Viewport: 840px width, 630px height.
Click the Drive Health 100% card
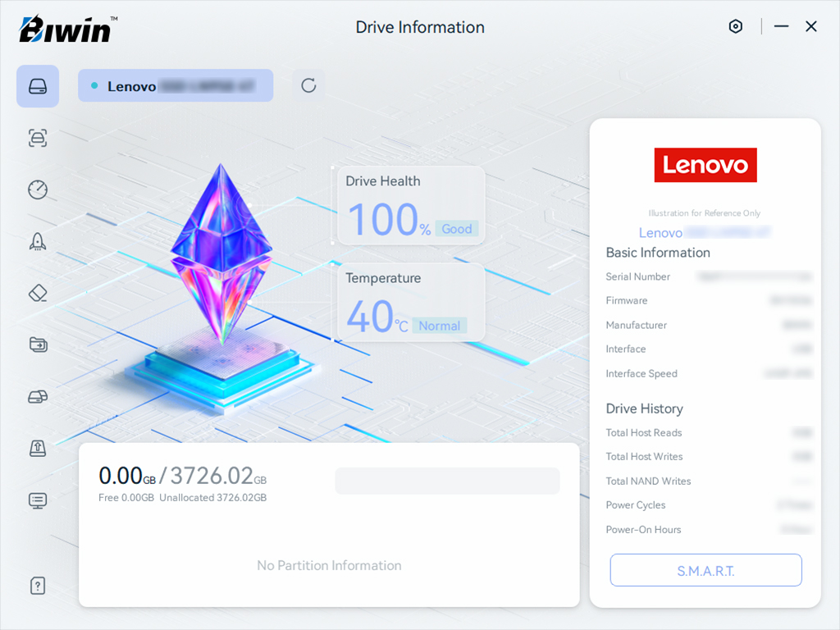pyautogui.click(x=411, y=206)
